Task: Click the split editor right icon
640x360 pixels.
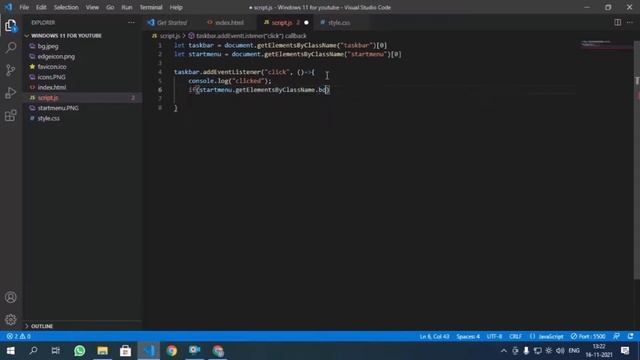Action: pyautogui.click(x=618, y=22)
